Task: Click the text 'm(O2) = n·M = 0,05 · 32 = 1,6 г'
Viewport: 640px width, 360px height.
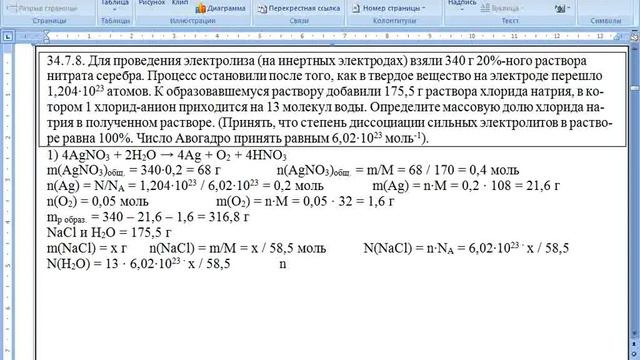Action: pyautogui.click(x=305, y=201)
